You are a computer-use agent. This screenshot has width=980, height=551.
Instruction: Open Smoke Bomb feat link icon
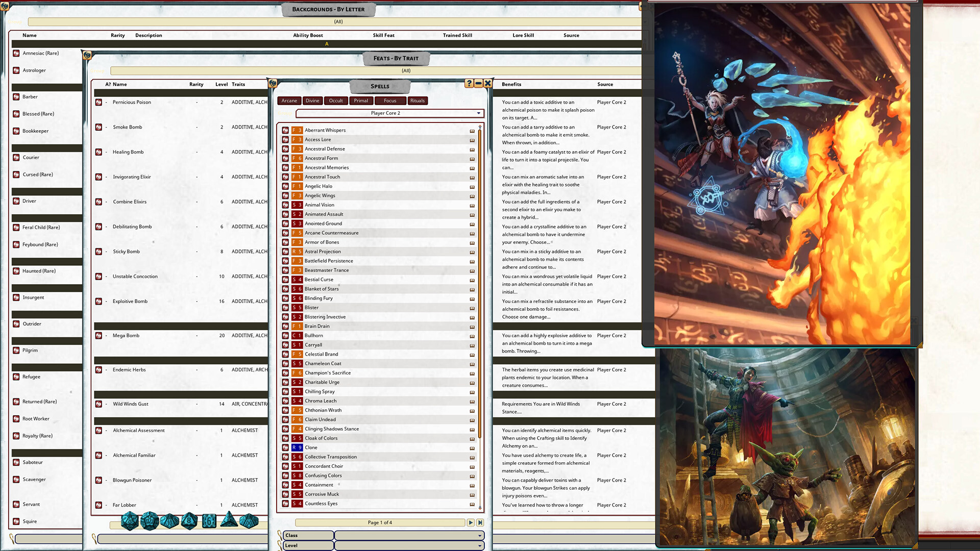(99, 127)
